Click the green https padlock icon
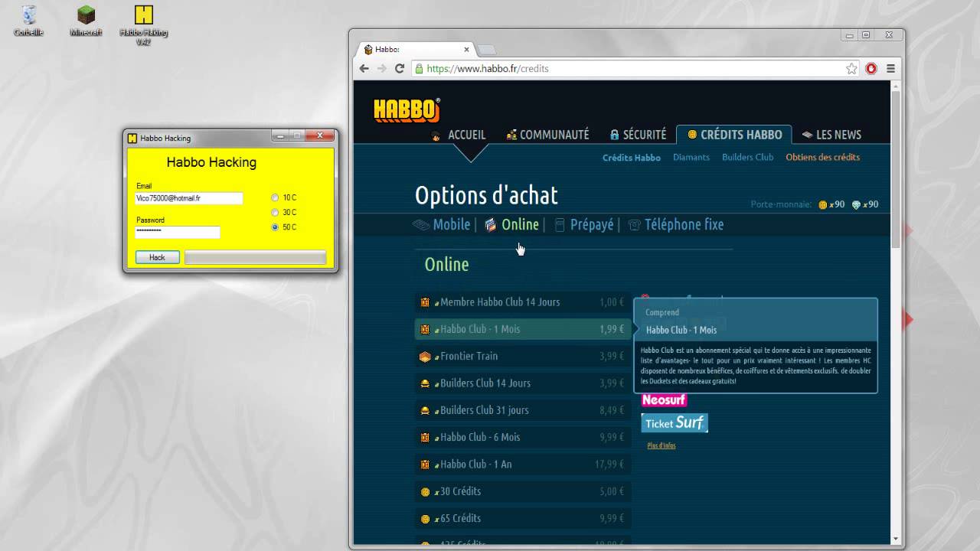Viewport: 980px width, 551px height. coord(419,69)
